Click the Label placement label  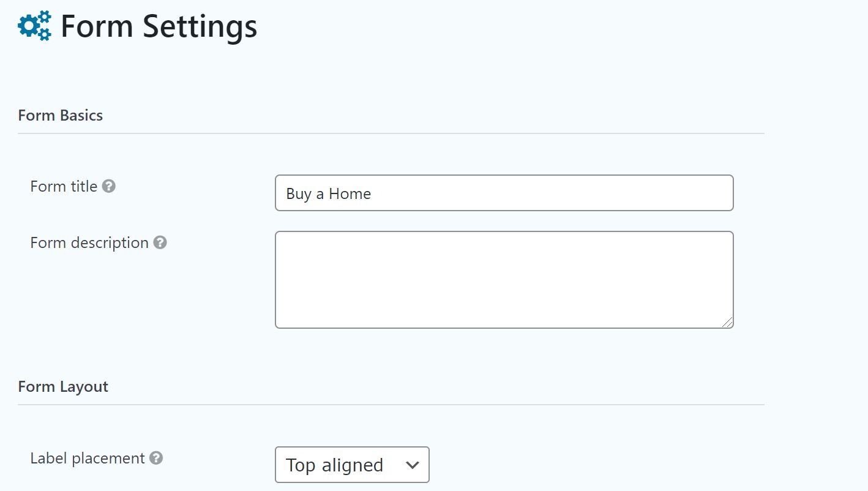(x=88, y=458)
